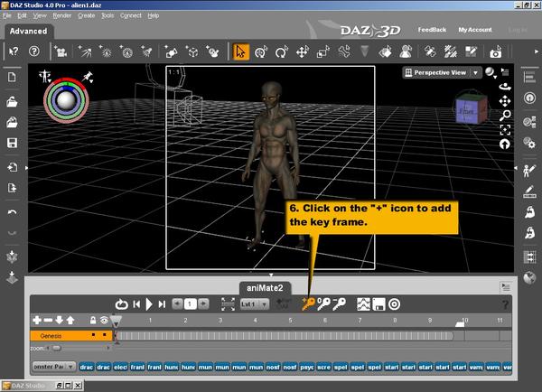Toggle the lock icon above the Genesis track
542x392 pixels.
[x=93, y=320]
